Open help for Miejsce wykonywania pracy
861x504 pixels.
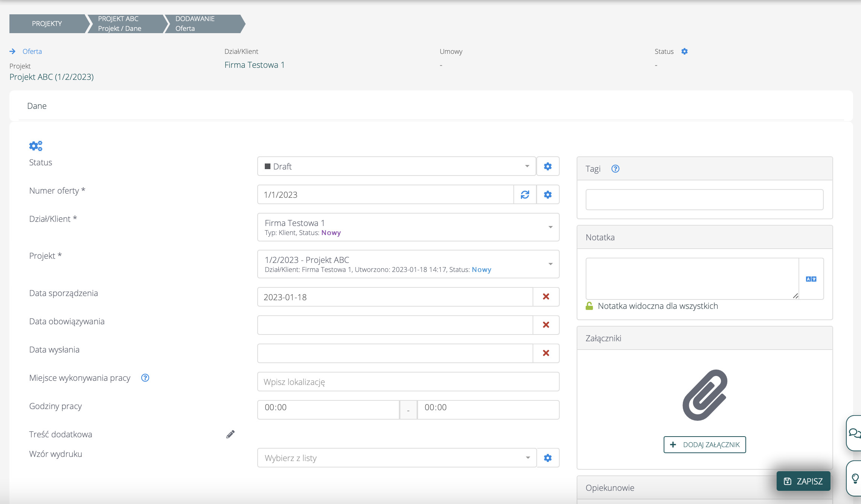(x=145, y=378)
